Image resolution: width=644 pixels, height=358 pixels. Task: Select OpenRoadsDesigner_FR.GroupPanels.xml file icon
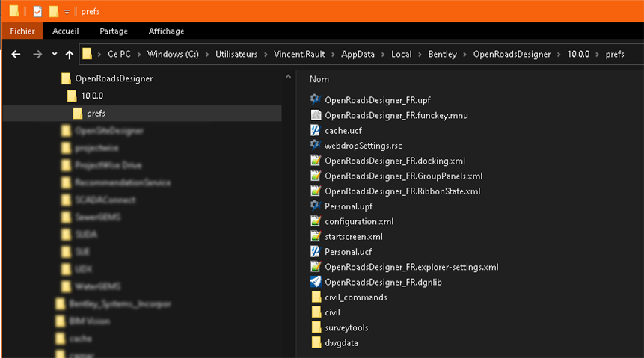coord(316,176)
